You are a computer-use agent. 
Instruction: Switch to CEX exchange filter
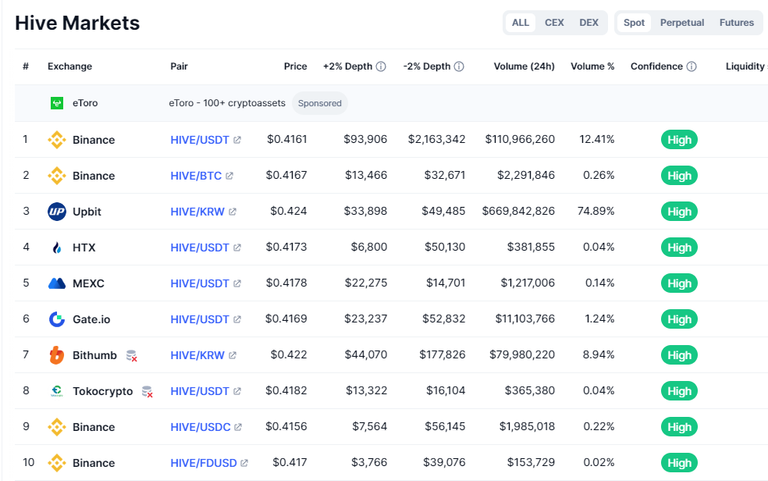(x=554, y=23)
